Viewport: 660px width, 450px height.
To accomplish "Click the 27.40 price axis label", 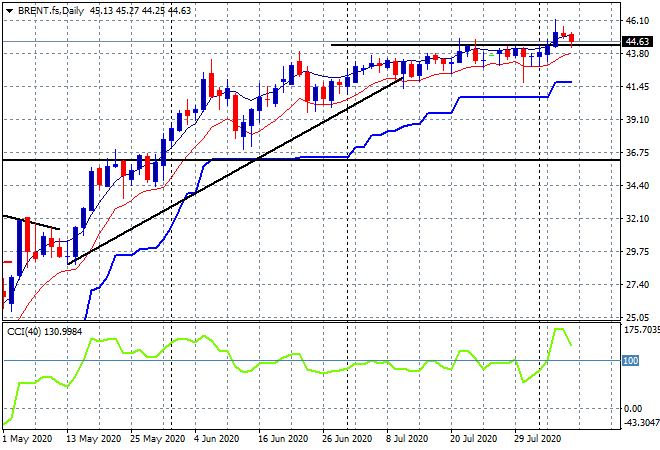I will click(x=637, y=285).
